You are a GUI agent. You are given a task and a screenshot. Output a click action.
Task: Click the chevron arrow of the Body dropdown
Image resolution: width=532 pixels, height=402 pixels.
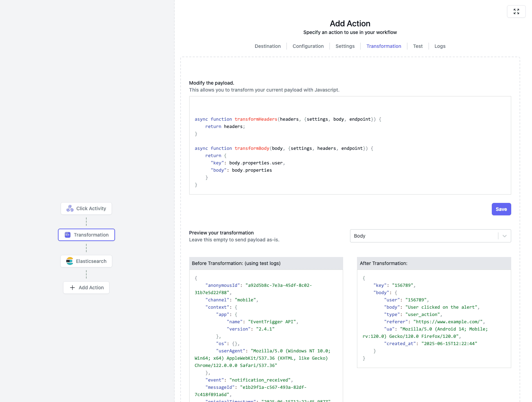point(505,236)
